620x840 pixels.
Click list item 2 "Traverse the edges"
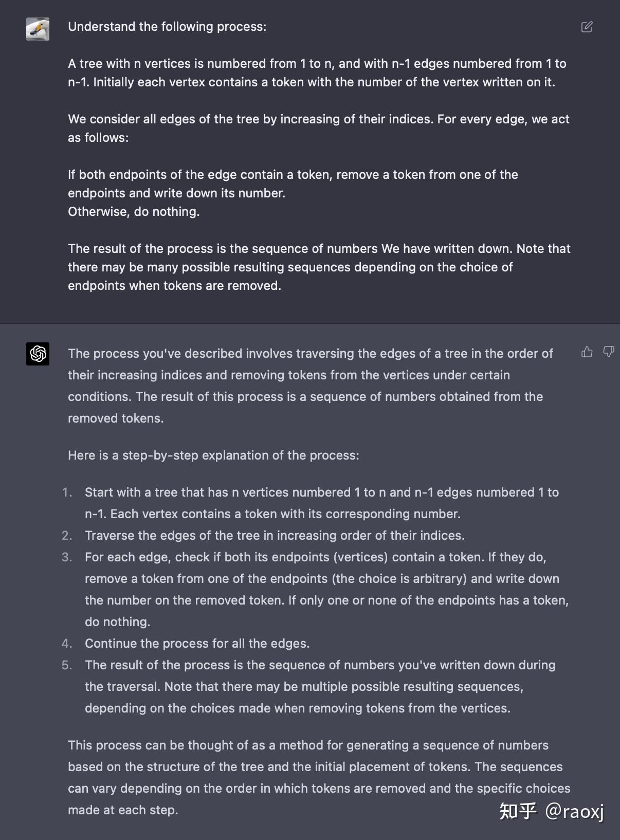(x=275, y=536)
